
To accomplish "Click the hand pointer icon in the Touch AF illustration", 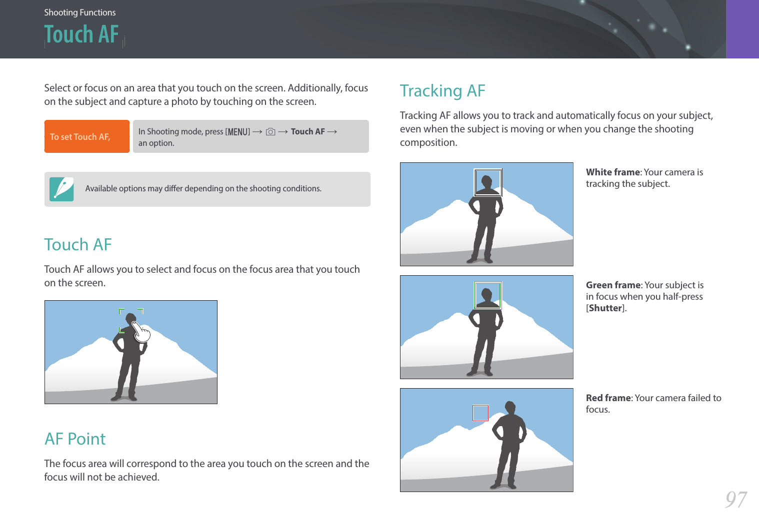I will [x=141, y=332].
